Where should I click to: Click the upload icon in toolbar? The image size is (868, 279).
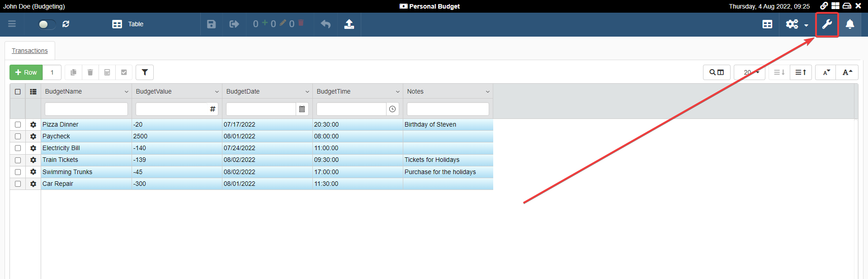pos(349,24)
